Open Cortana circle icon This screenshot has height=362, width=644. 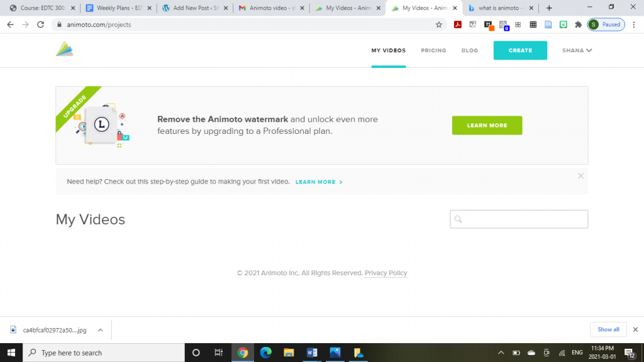[x=196, y=353]
